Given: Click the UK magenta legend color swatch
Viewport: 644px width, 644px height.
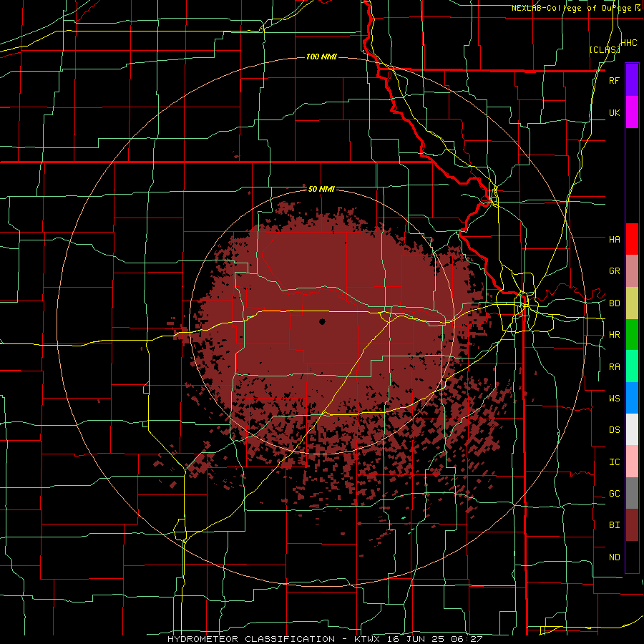Looking at the screenshot, I should pyautogui.click(x=632, y=112).
